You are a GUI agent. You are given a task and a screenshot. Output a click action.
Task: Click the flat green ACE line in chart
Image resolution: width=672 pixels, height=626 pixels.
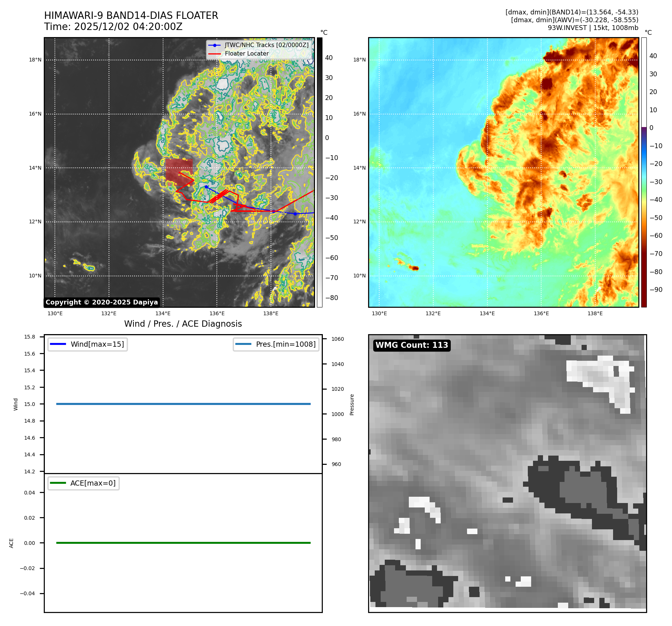click(x=183, y=543)
